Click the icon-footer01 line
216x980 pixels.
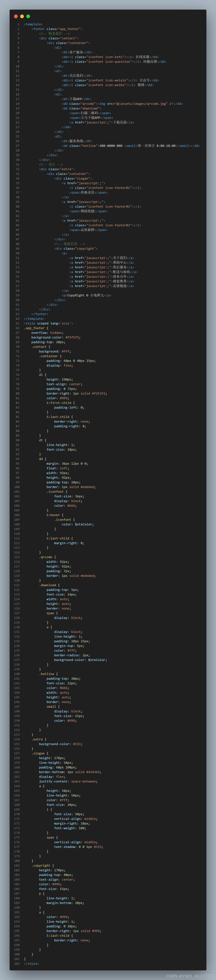(x=105, y=188)
